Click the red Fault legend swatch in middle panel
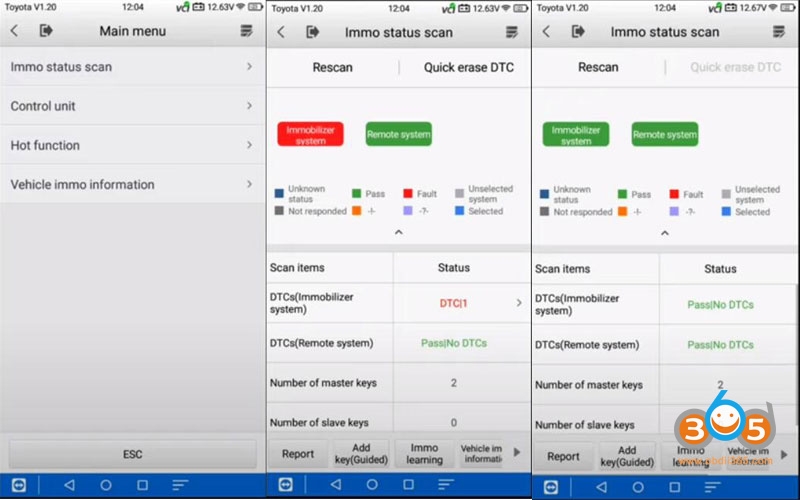The height and width of the screenshot is (500, 800). click(x=408, y=193)
